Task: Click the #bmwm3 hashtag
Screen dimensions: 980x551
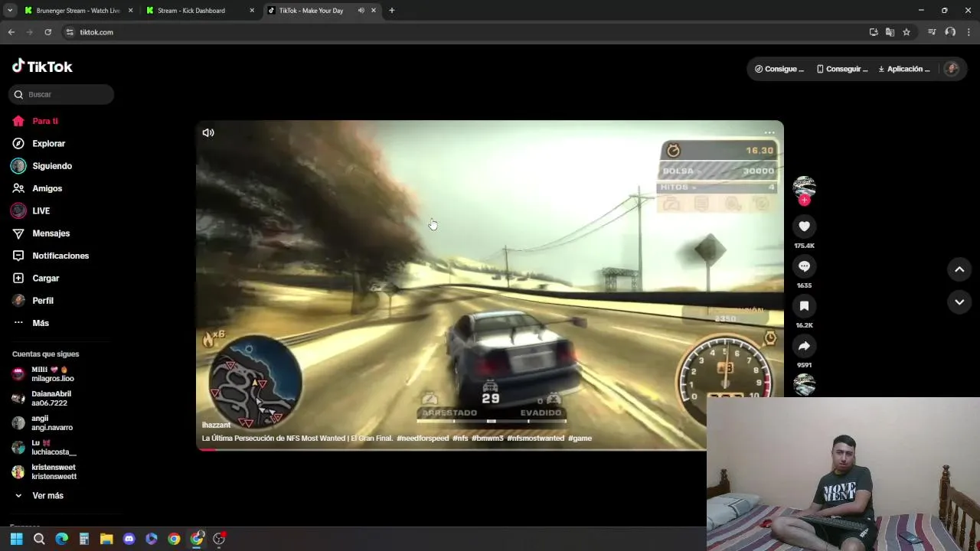Action: (x=488, y=439)
